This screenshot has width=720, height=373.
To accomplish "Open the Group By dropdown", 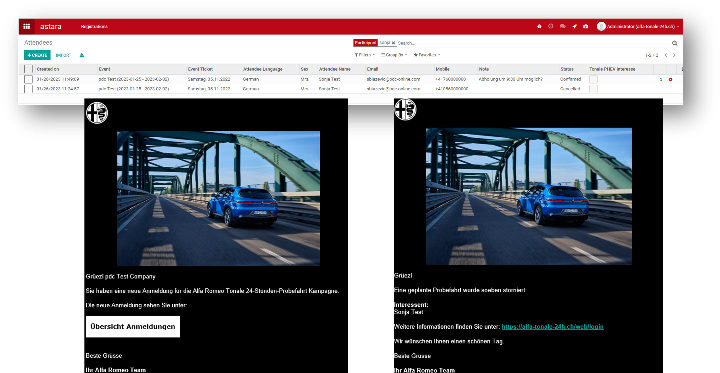I will 394,55.
